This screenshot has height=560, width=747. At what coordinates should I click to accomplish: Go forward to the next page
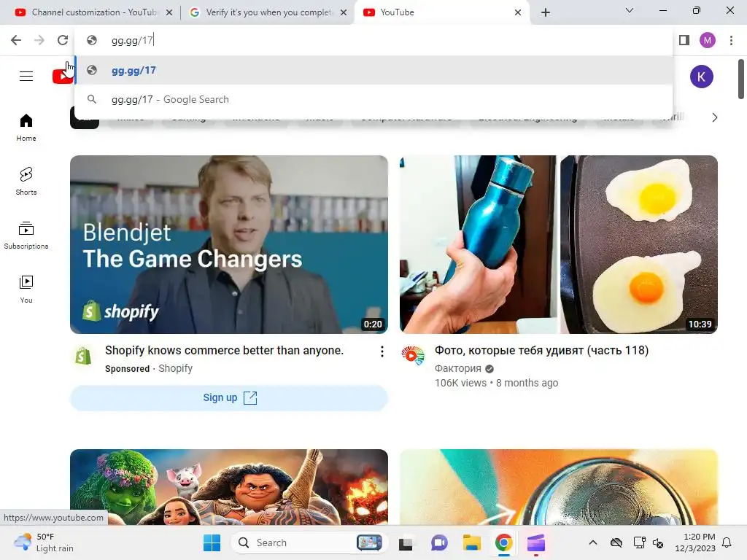(39, 41)
